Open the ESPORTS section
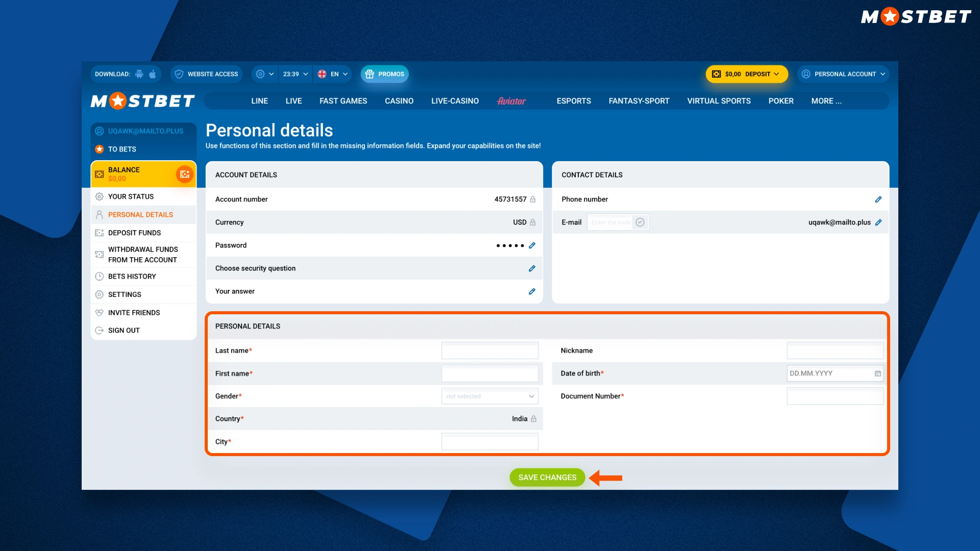The image size is (980, 551). [x=574, y=101]
